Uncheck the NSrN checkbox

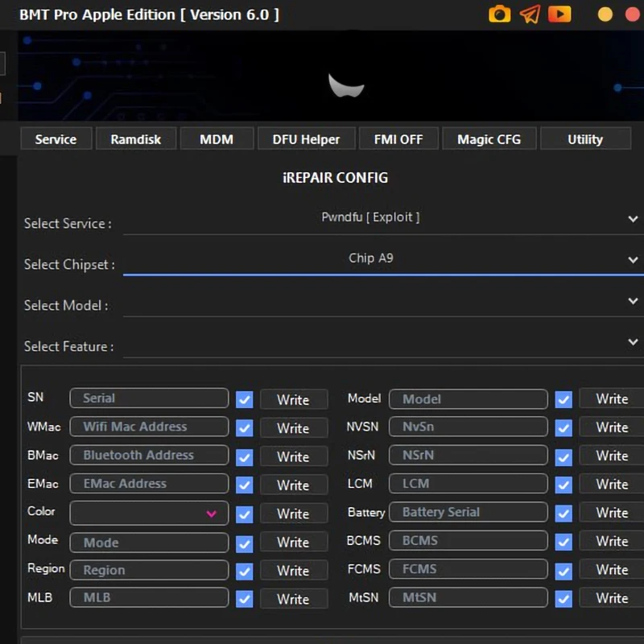(x=563, y=456)
